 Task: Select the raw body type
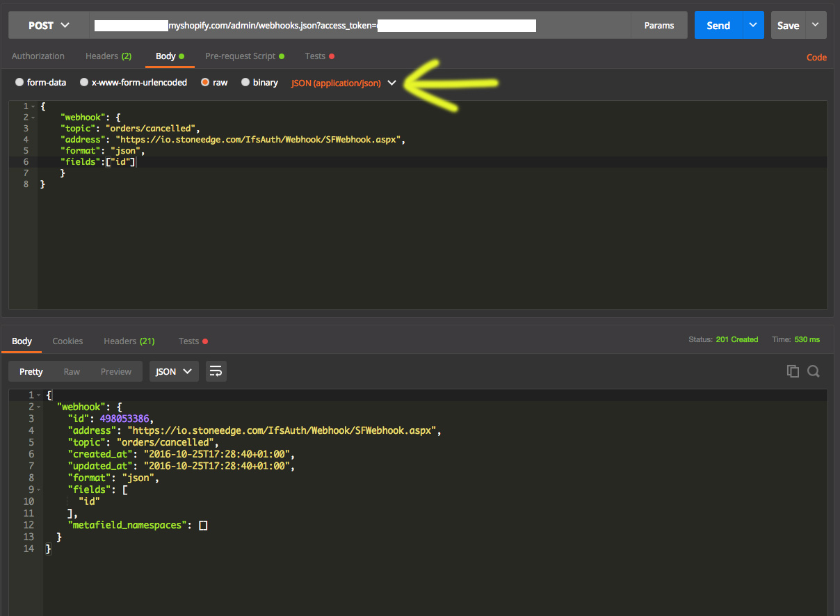point(214,83)
